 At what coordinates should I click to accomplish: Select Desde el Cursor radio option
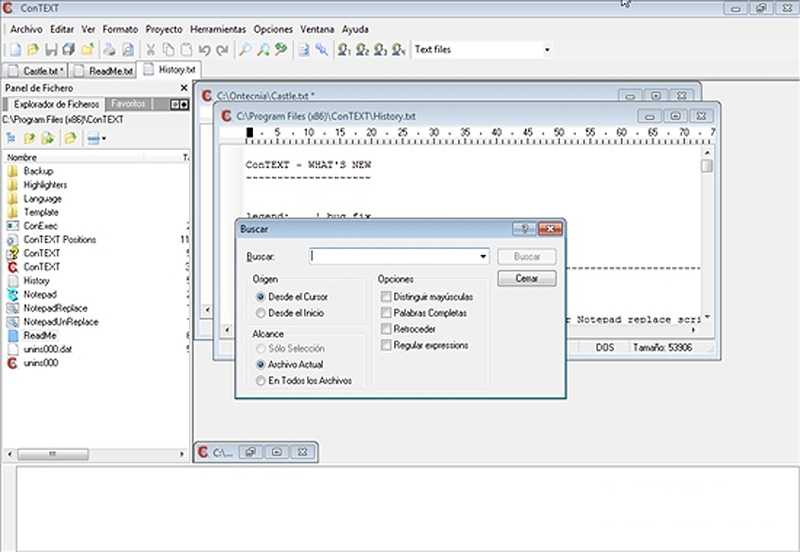click(261, 297)
